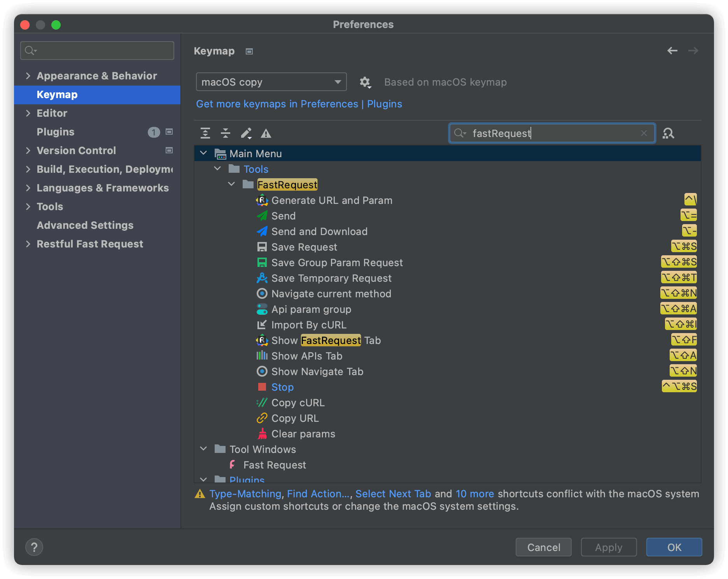Expand the Appearance & Behavior section
Viewport: 728px width, 579px height.
28,76
